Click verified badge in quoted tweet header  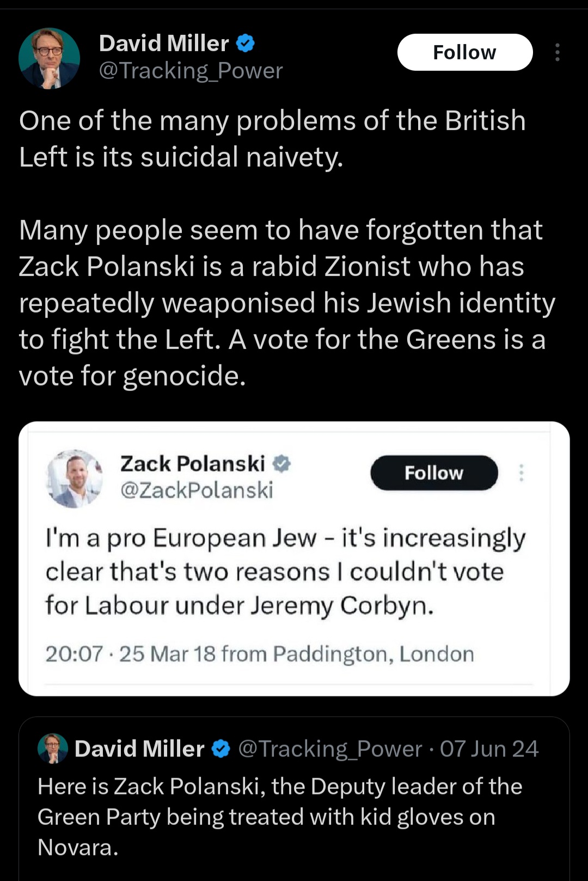220,749
